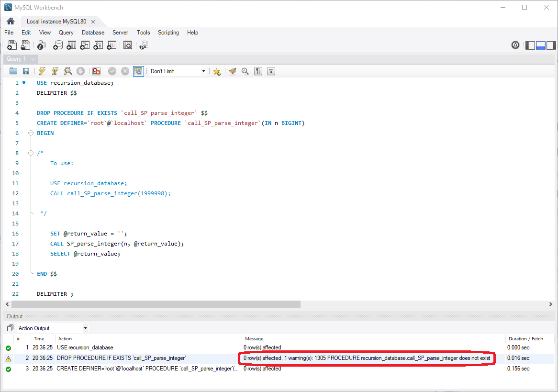Open script file folder icon in editor
The height and width of the screenshot is (392, 558).
click(13, 71)
